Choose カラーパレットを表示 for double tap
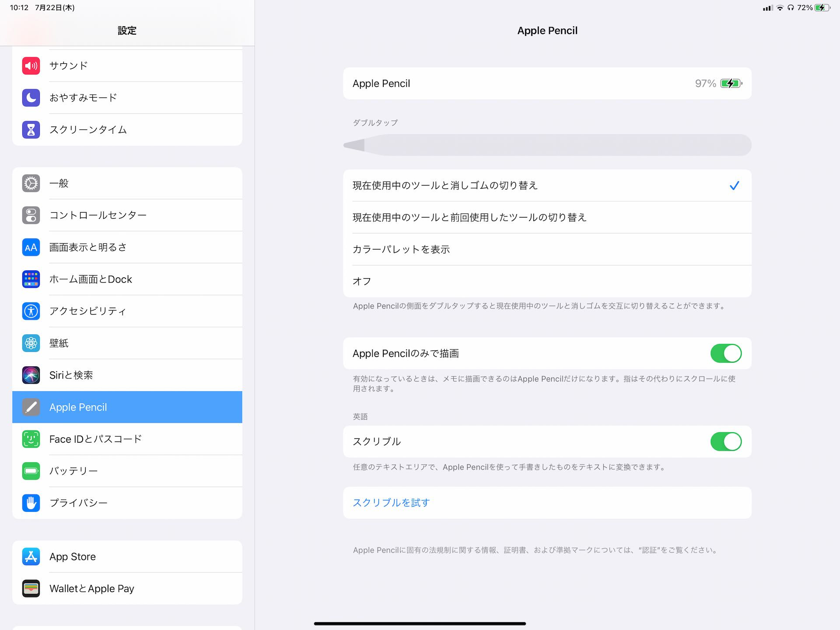Image resolution: width=840 pixels, height=630 pixels. [547, 249]
